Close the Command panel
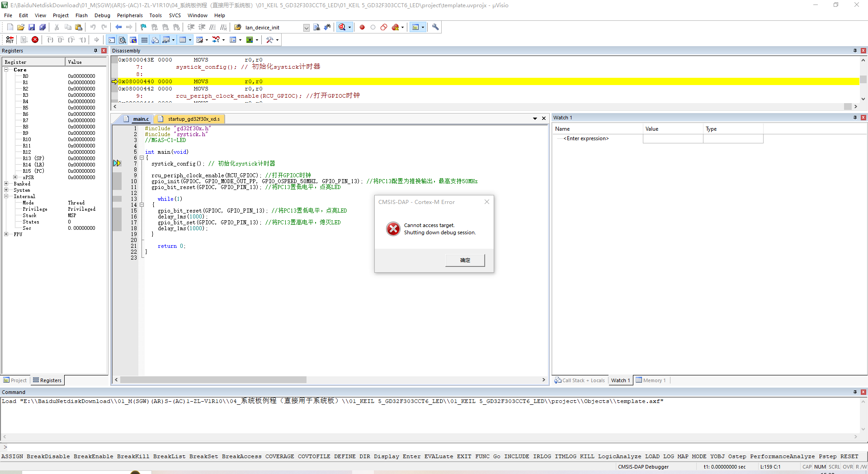The height and width of the screenshot is (474, 868). click(x=863, y=392)
